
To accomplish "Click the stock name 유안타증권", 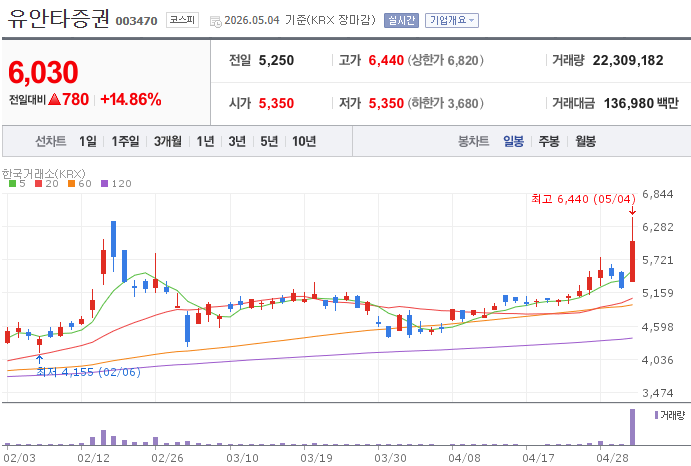I will click(58, 19).
